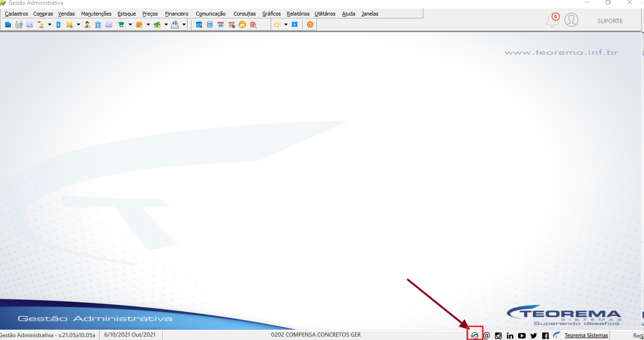
Task: Open the Consultas menu
Action: (245, 14)
